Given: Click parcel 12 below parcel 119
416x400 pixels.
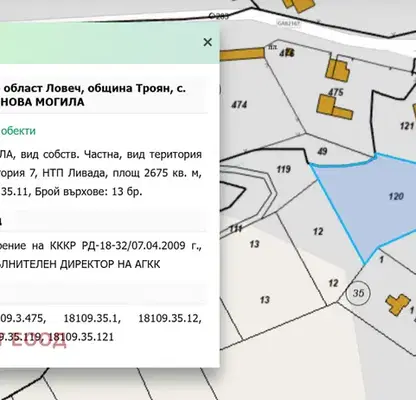Looking at the screenshot, I should pyautogui.click(x=318, y=231).
